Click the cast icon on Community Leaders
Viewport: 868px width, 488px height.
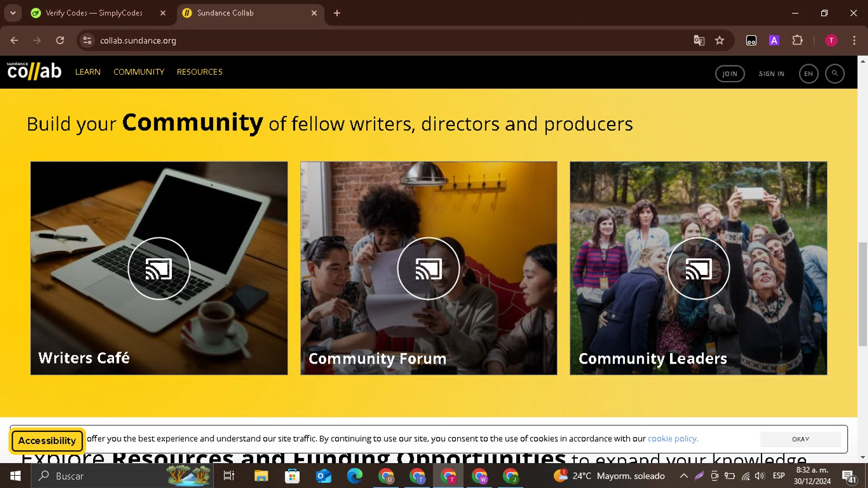pyautogui.click(x=698, y=269)
